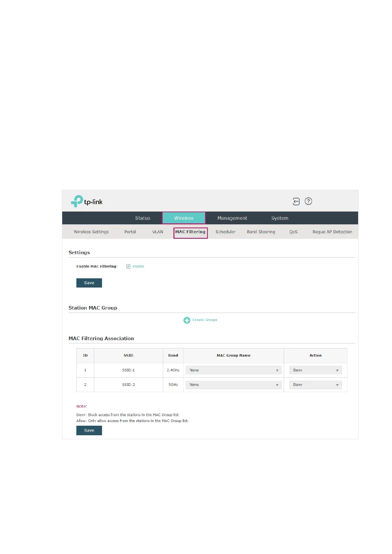Go to the System tab
392x554 pixels.
coord(280,218)
